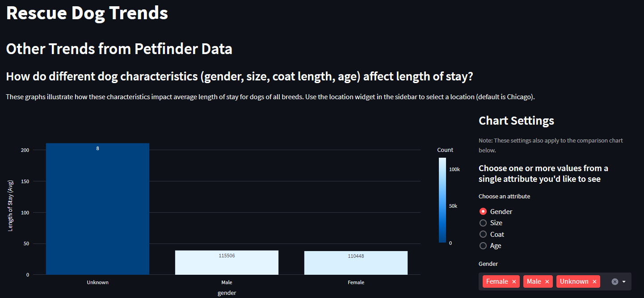This screenshot has width=644, height=298.
Task: Click the gender x-axis title
Action: pyautogui.click(x=227, y=293)
